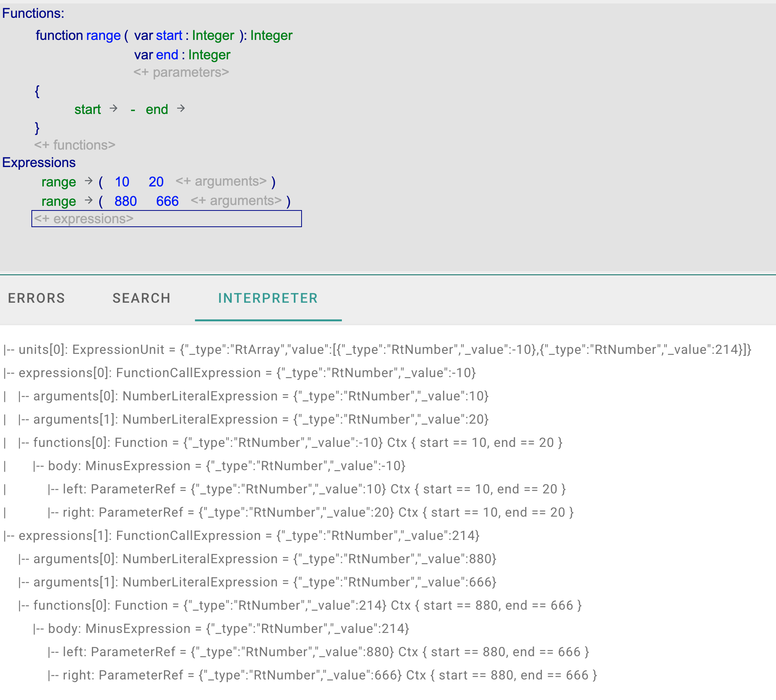This screenshot has width=776, height=700.
Task: Click the <+ functions> placeholder
Action: pyautogui.click(x=74, y=145)
